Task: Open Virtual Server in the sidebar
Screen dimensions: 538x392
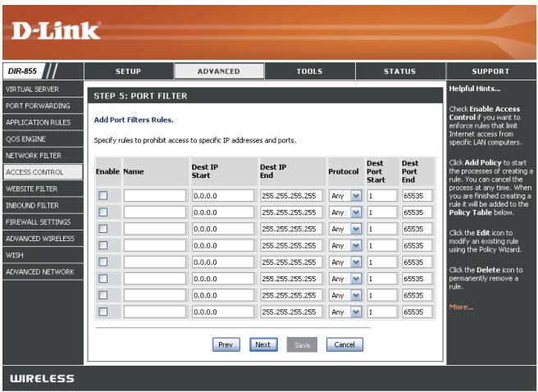Action: tap(43, 89)
